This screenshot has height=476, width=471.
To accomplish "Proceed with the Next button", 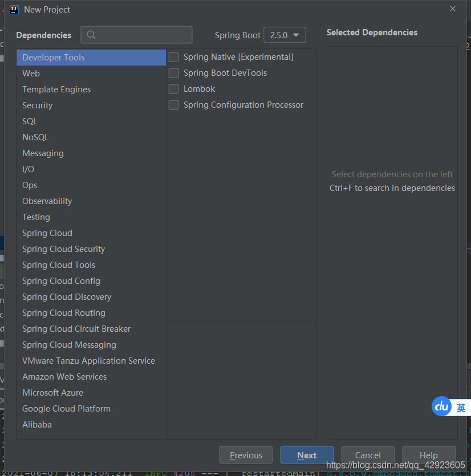I will pyautogui.click(x=307, y=455).
